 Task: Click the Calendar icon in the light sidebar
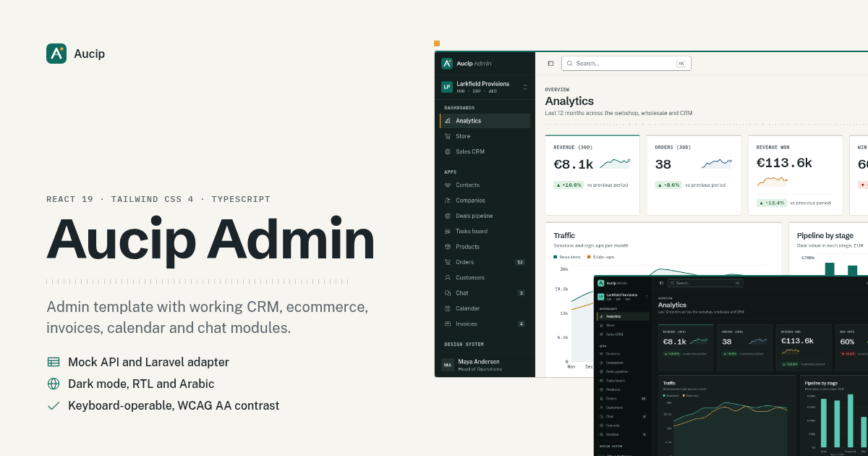[448, 308]
